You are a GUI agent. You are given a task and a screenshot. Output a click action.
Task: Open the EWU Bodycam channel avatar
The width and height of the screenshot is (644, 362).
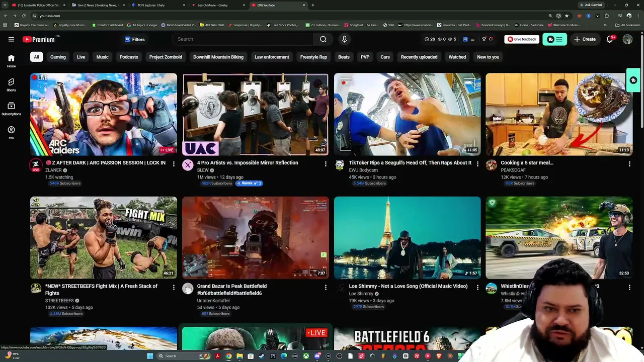(340, 165)
